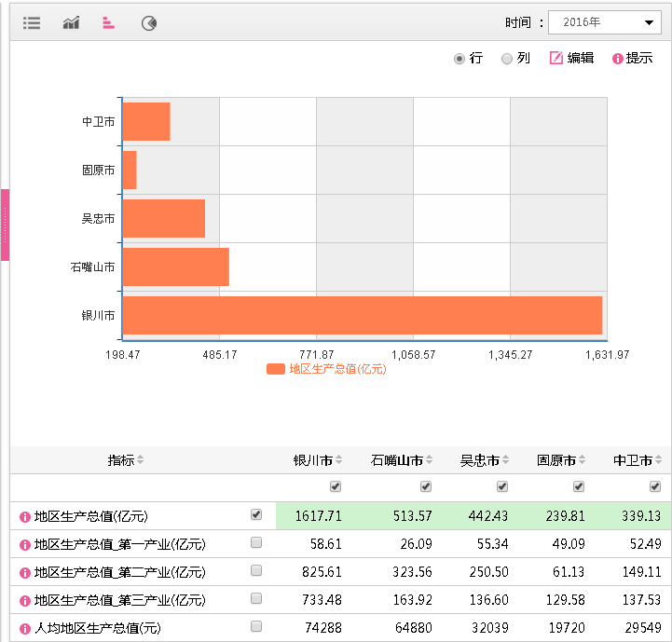
Task: Select the 339.13 cell value
Action: (x=641, y=516)
